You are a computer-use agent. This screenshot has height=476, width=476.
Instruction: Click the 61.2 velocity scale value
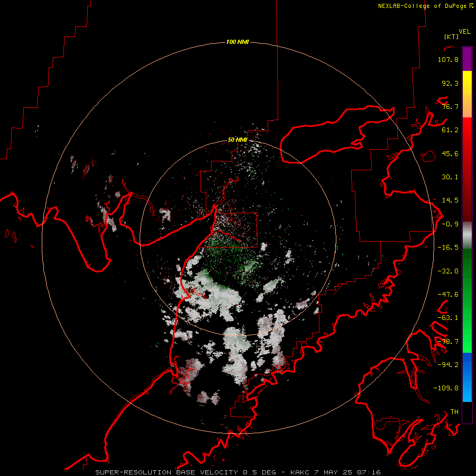point(450,130)
